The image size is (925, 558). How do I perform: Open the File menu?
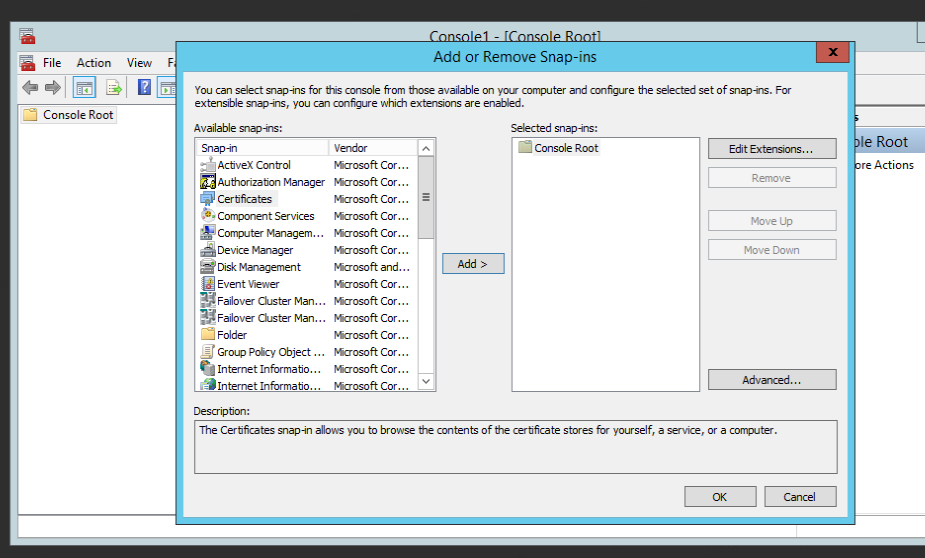[x=52, y=63]
